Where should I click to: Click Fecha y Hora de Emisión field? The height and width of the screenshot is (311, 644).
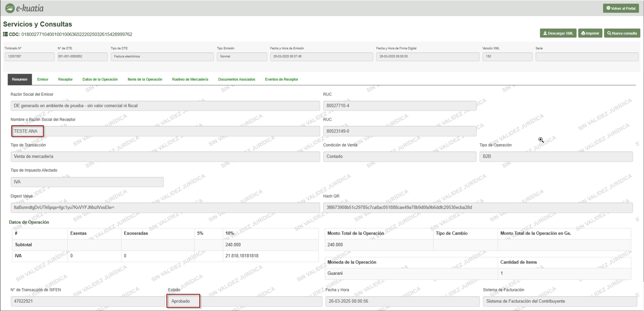pos(321,56)
